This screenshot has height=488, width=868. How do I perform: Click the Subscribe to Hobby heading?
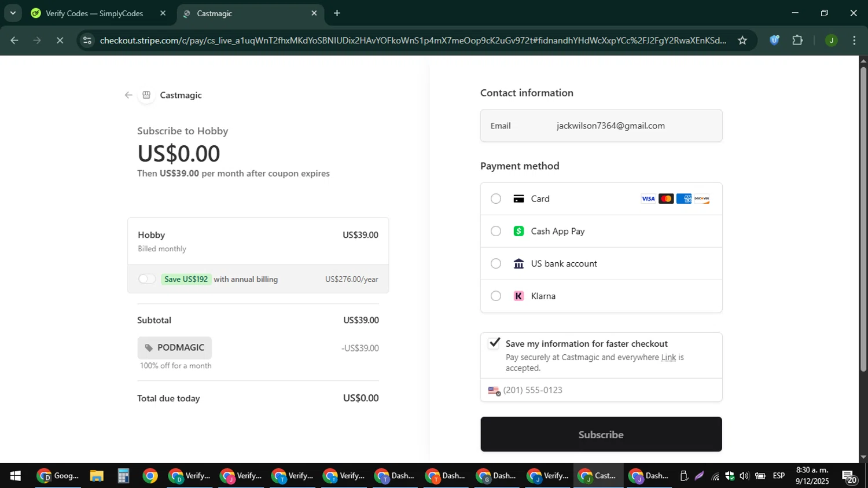pos(182,131)
